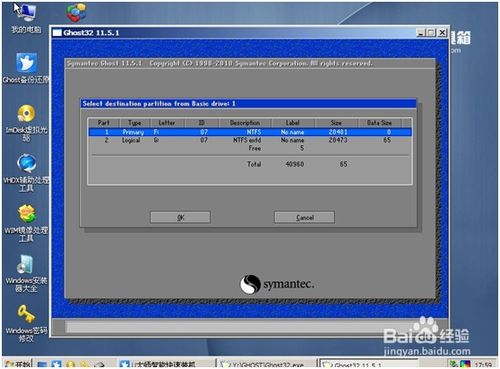Screen dimensions: 500x369
Task: Open the colorful cubes desktop icon
Action: coord(76,13)
